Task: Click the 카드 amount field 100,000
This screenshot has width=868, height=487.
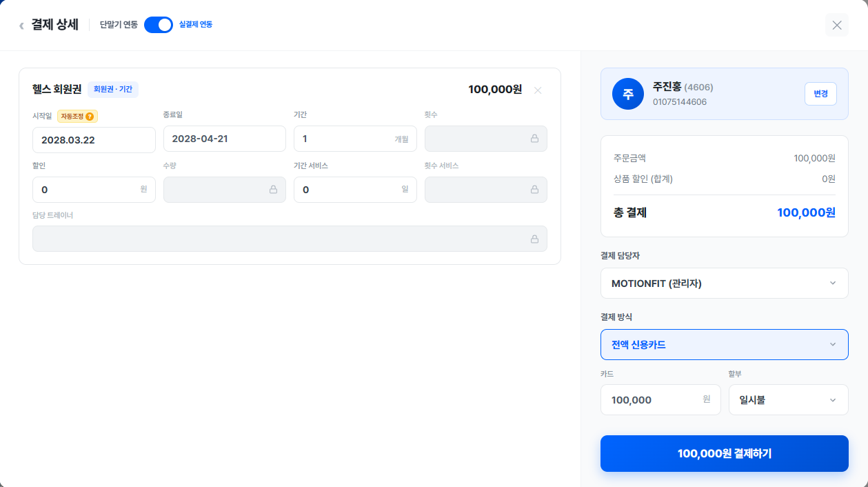Action: point(660,399)
